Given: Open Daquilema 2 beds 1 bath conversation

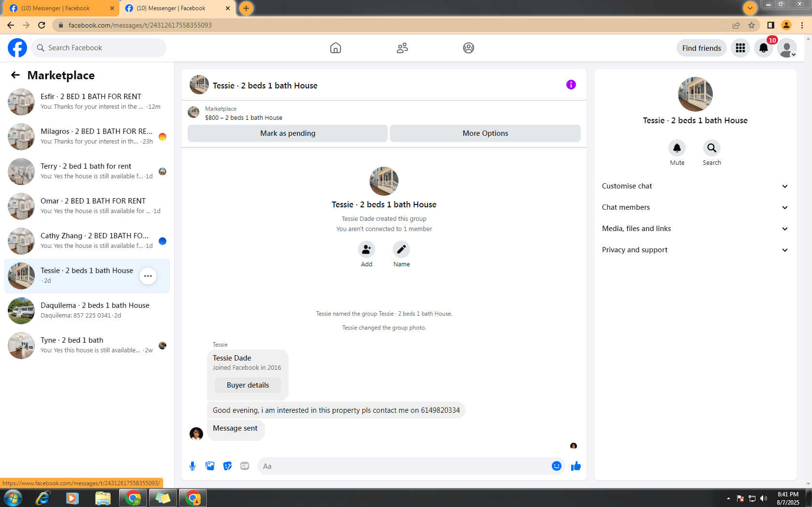Looking at the screenshot, I should pos(87,311).
